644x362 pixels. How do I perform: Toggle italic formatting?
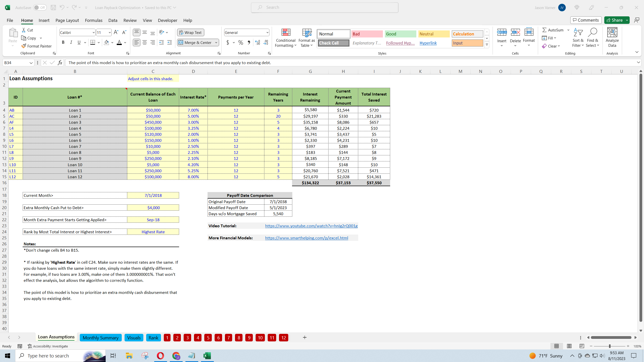[x=71, y=42]
